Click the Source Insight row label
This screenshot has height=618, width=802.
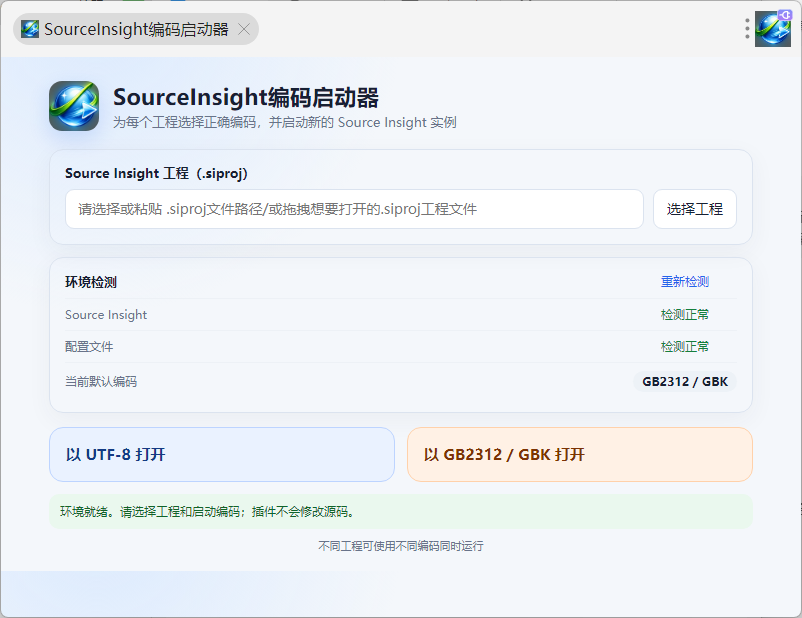(106, 315)
